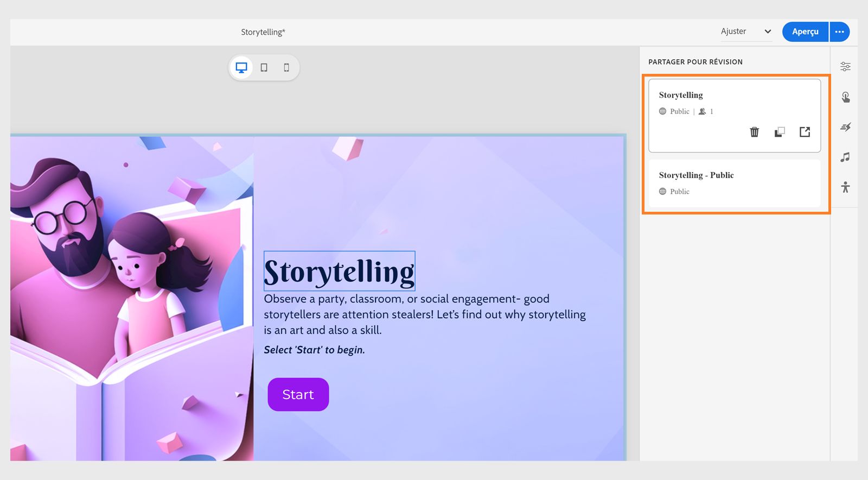868x480 pixels.
Task: Click the globe icon on Storytelling - Public card
Action: point(662,191)
